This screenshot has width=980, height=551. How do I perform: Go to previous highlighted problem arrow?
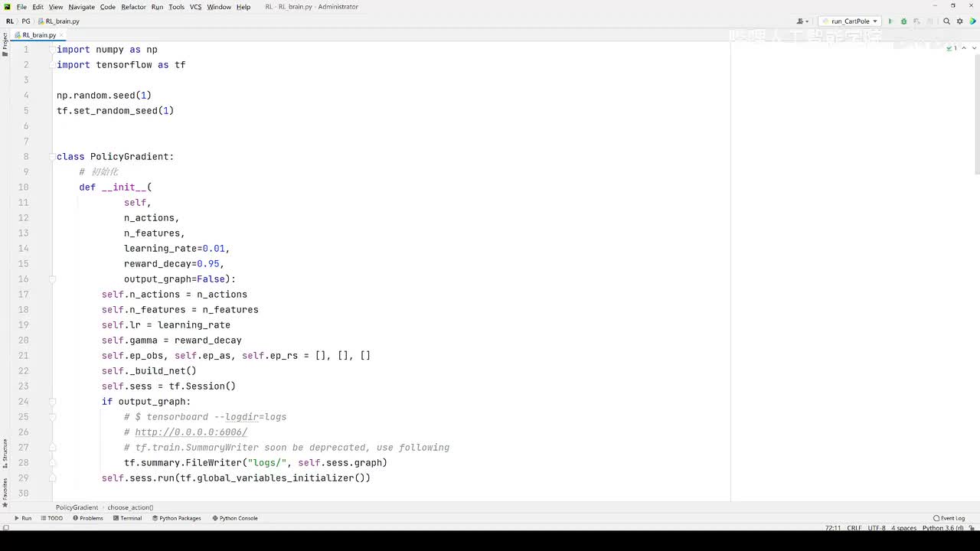(963, 48)
